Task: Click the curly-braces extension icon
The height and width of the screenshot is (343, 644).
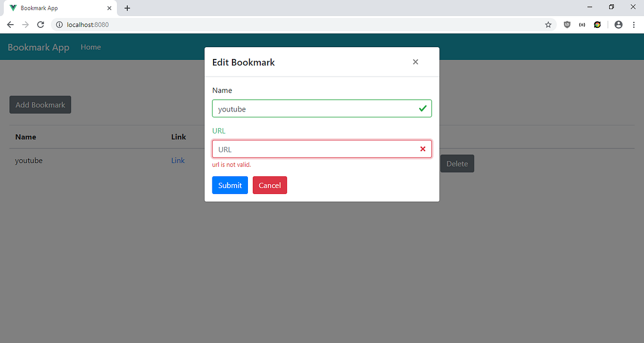Action: pos(582,24)
